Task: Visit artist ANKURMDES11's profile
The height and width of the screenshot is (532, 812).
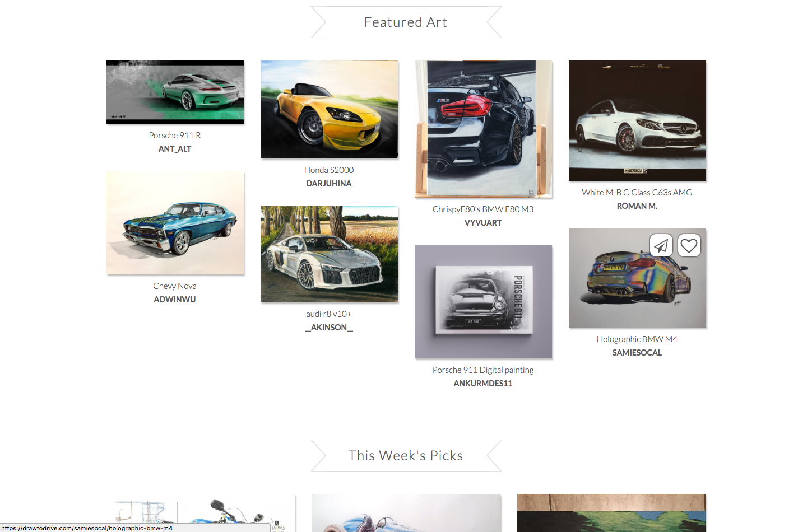Action: [483, 384]
